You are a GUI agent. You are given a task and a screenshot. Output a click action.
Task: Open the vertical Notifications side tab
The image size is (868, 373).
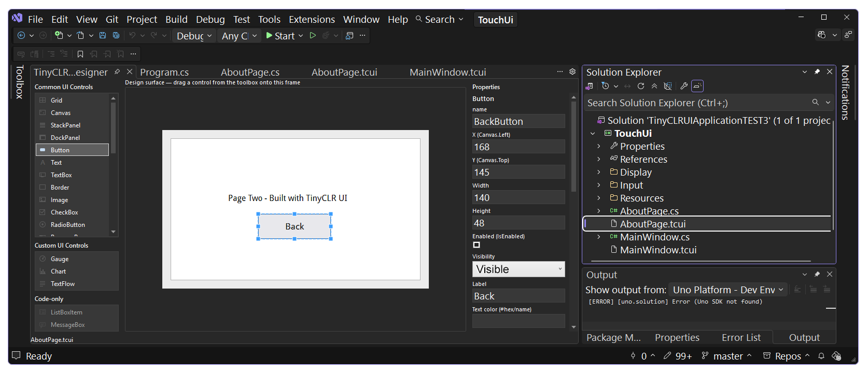845,93
